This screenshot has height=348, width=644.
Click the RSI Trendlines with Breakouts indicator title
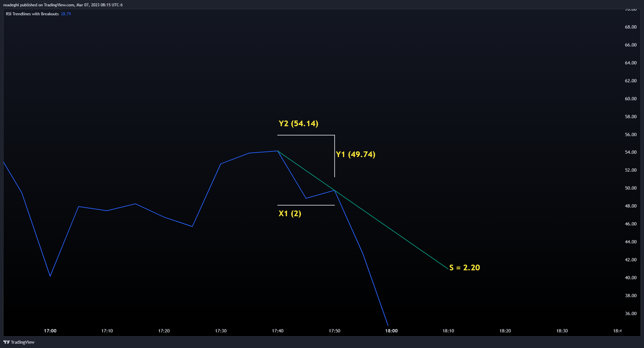32,14
